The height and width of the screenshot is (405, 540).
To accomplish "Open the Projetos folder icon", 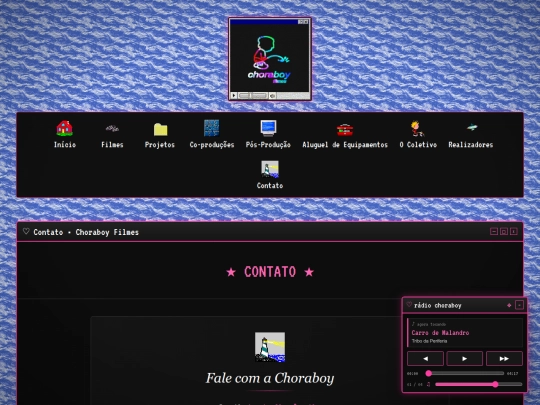I will pyautogui.click(x=160, y=129).
